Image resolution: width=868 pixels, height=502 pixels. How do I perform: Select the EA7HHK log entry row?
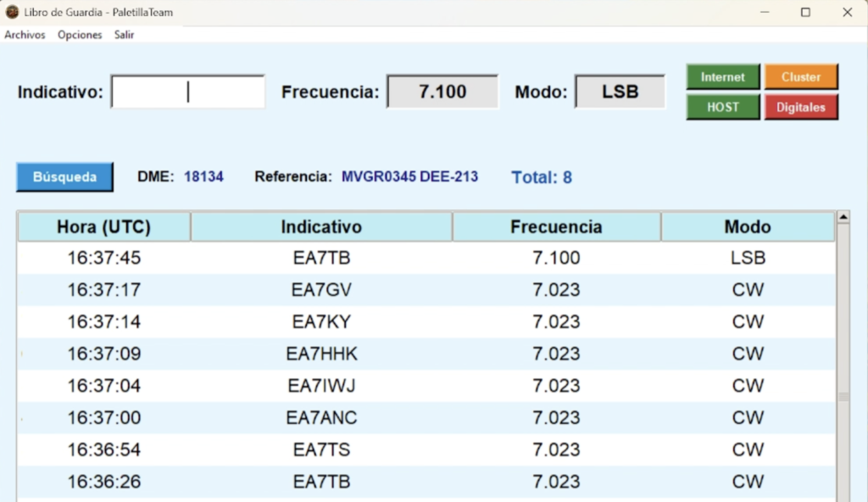(426, 354)
